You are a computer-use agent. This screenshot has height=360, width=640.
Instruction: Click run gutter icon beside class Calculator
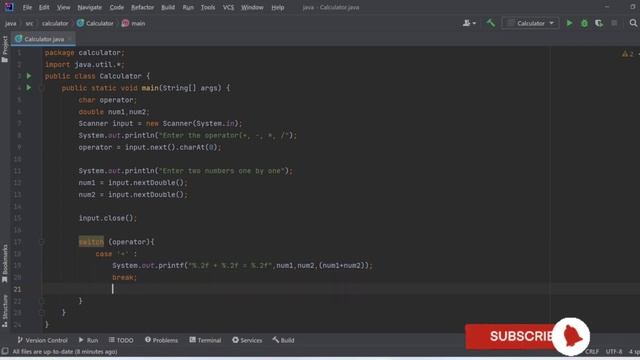click(29, 76)
